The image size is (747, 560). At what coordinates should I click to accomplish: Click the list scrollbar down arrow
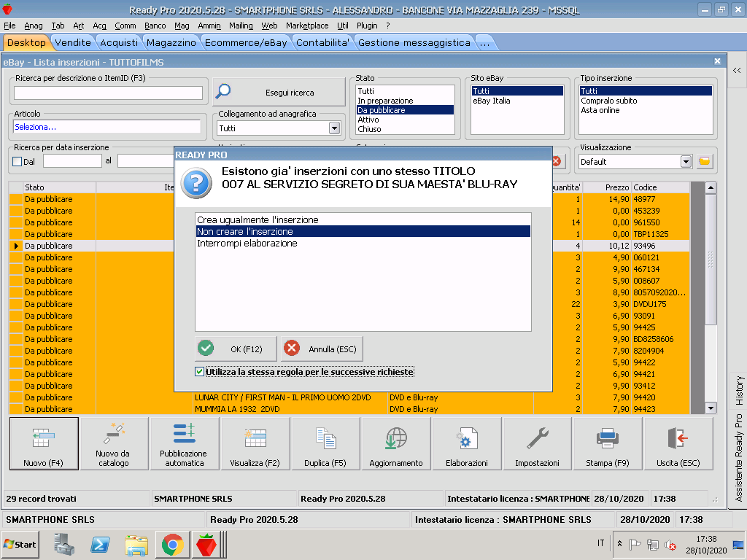click(x=711, y=408)
